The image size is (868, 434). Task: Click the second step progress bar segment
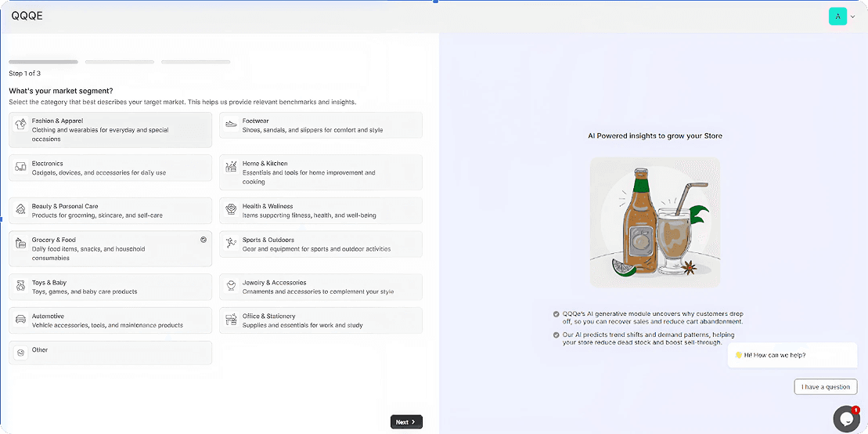coord(120,61)
